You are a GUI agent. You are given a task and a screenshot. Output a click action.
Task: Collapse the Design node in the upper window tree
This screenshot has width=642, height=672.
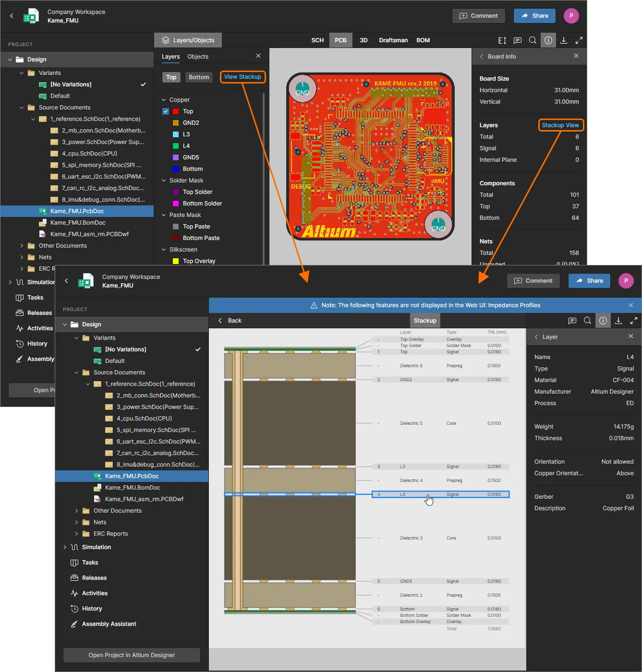click(x=10, y=60)
